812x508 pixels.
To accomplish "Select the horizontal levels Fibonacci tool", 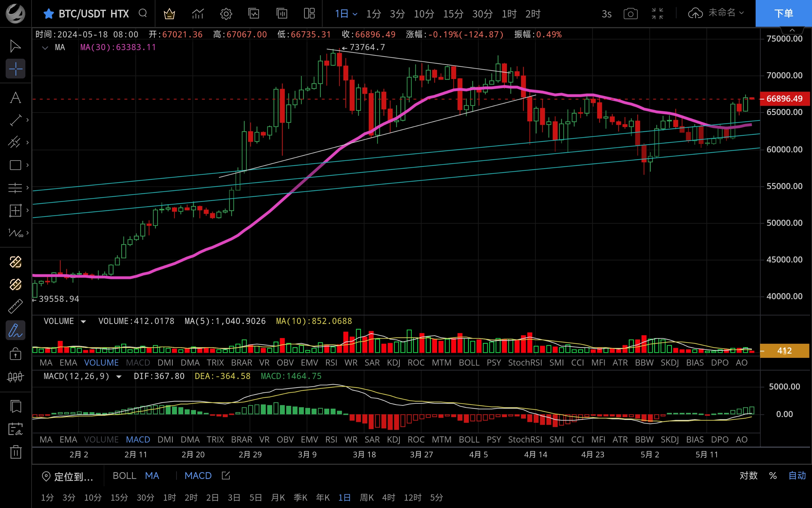I will click(15, 188).
